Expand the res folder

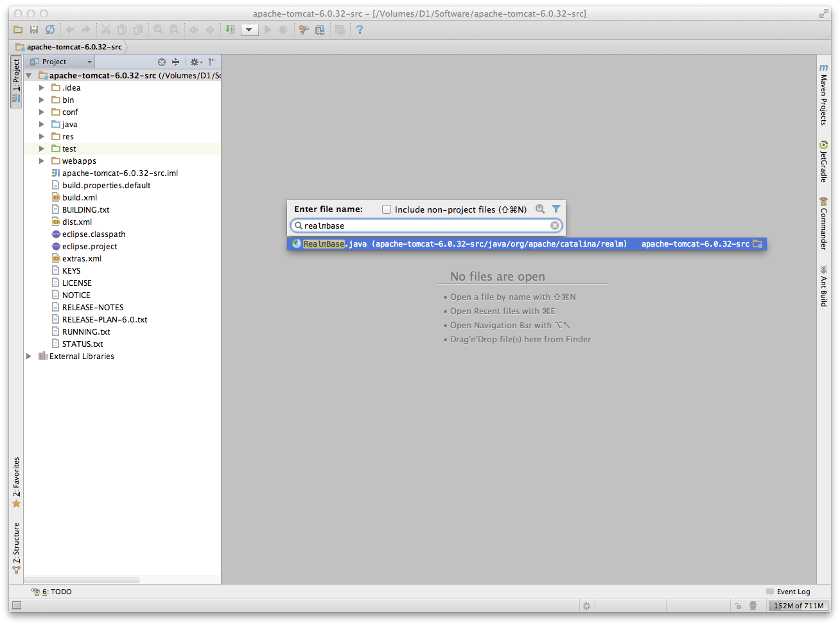pos(42,136)
